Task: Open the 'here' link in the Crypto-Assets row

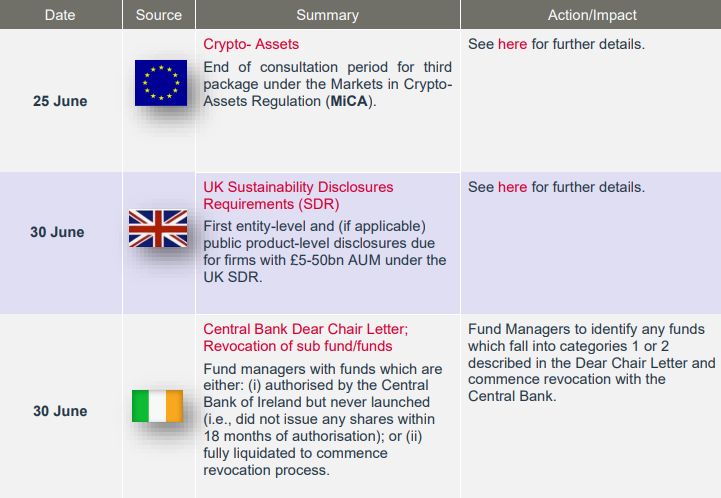Action: (512, 45)
